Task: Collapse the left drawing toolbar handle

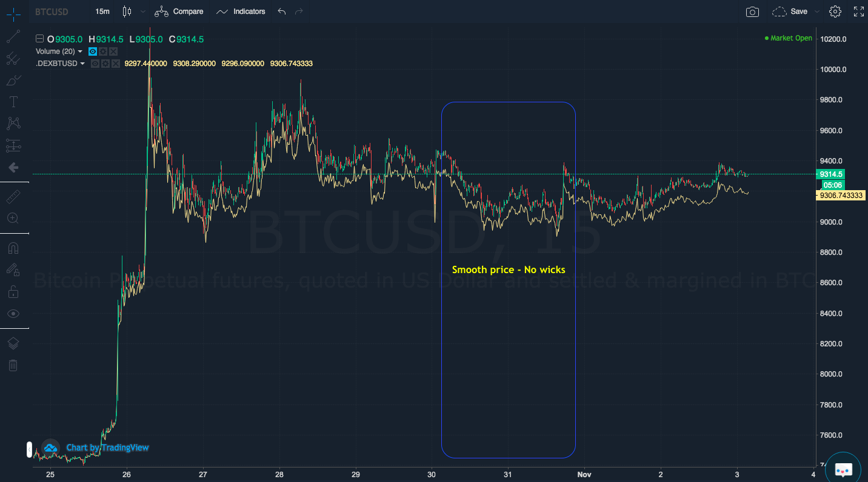Action: (28, 450)
